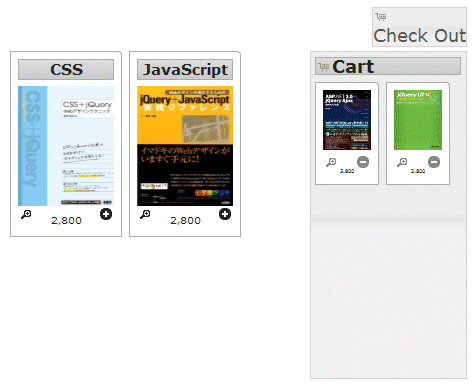Click the cart icon in Cart header

[323, 67]
